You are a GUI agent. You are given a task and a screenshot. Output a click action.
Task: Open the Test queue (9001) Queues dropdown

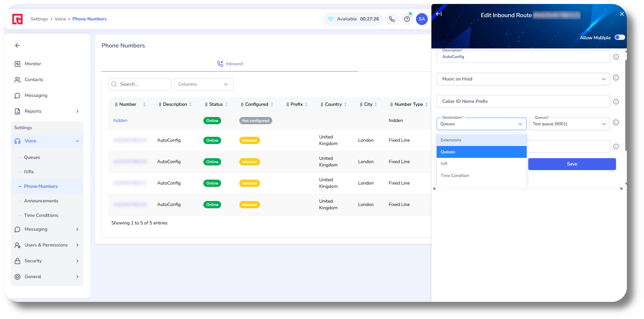click(x=569, y=124)
